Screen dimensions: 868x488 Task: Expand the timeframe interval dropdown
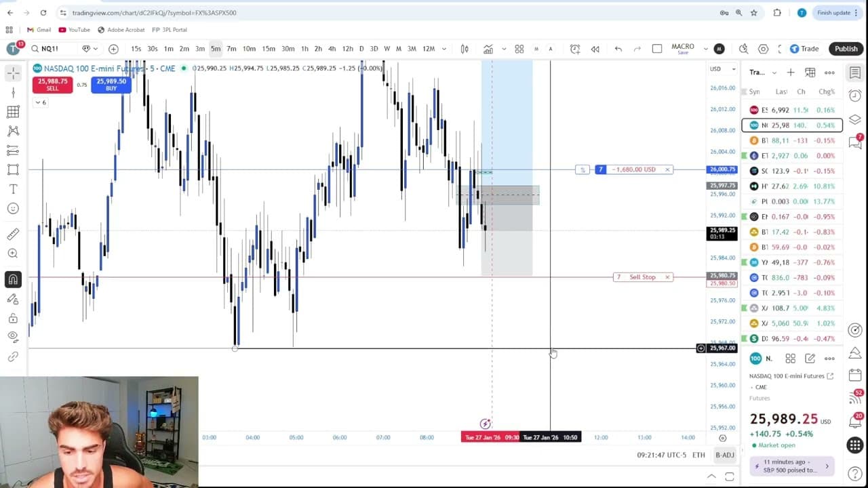[x=444, y=49]
